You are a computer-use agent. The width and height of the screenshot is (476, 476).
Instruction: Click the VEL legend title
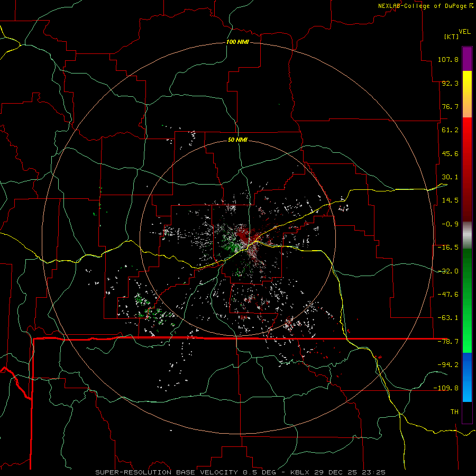coord(464,31)
